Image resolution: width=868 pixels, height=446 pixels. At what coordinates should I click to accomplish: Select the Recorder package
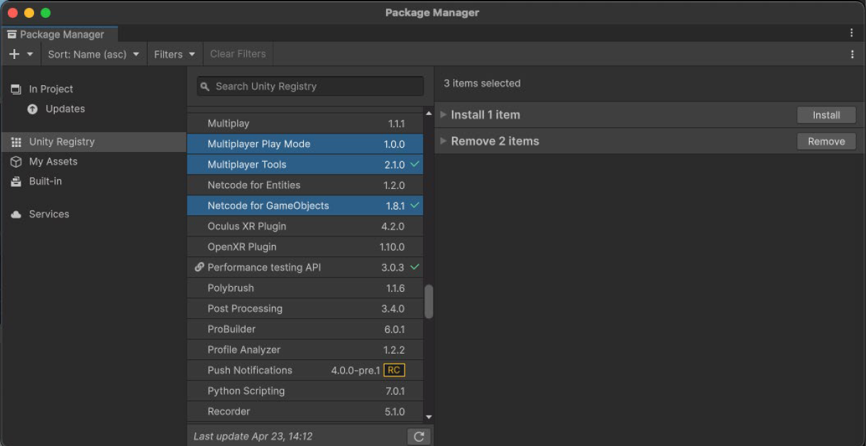tap(305, 412)
